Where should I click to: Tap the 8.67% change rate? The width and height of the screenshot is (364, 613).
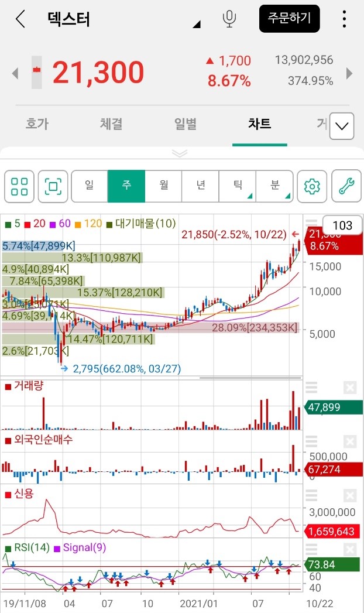(x=229, y=81)
